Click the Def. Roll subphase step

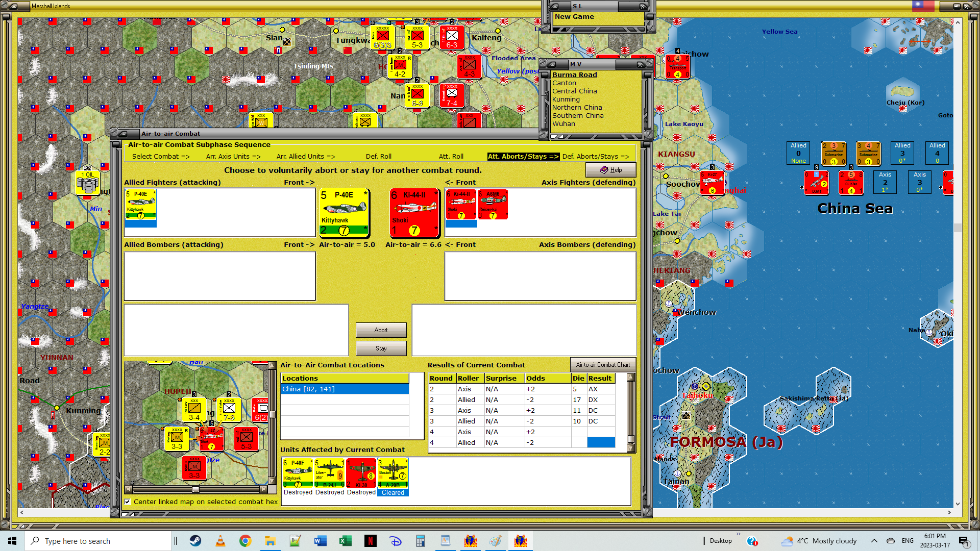379,157
